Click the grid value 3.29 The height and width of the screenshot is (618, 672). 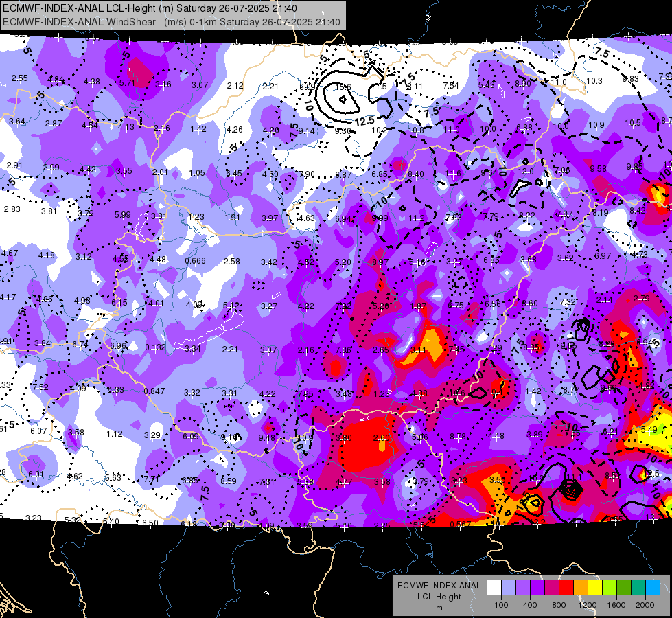pos(152,435)
